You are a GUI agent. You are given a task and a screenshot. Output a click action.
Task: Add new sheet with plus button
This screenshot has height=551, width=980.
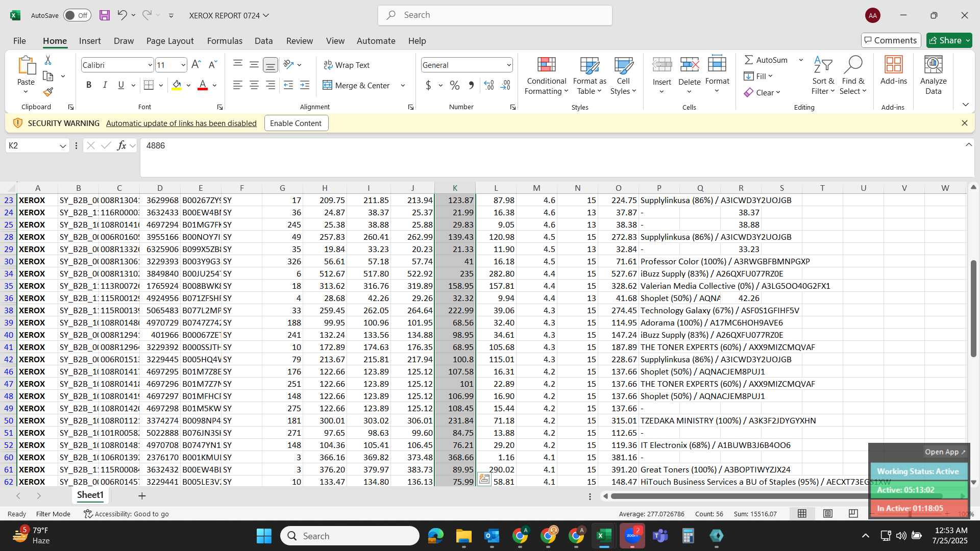[142, 495]
